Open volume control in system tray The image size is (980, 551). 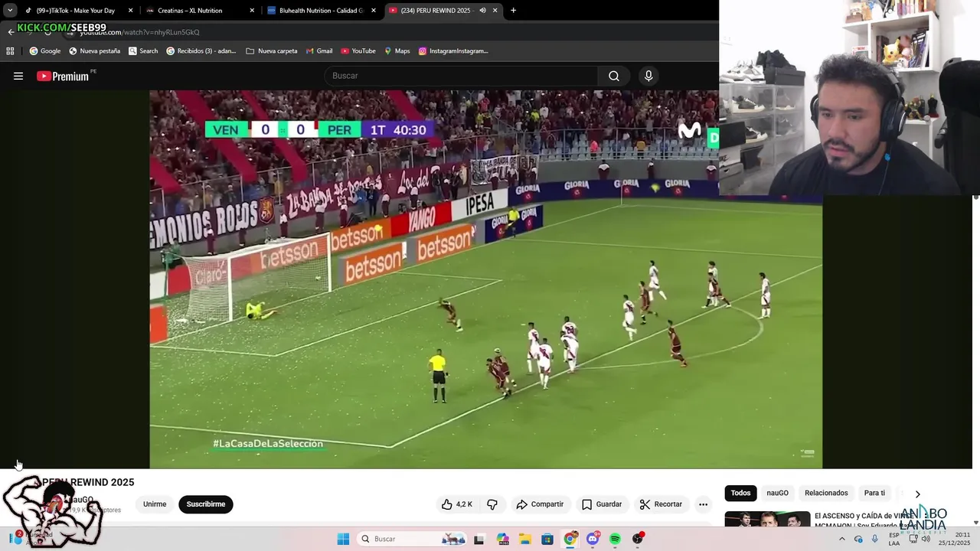tap(926, 539)
